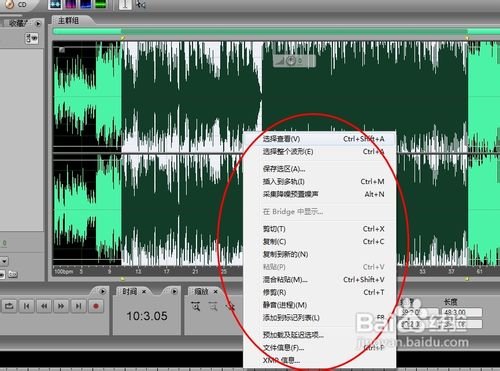Select the marquee selection tool
500x371 pixels.
[140, 4]
